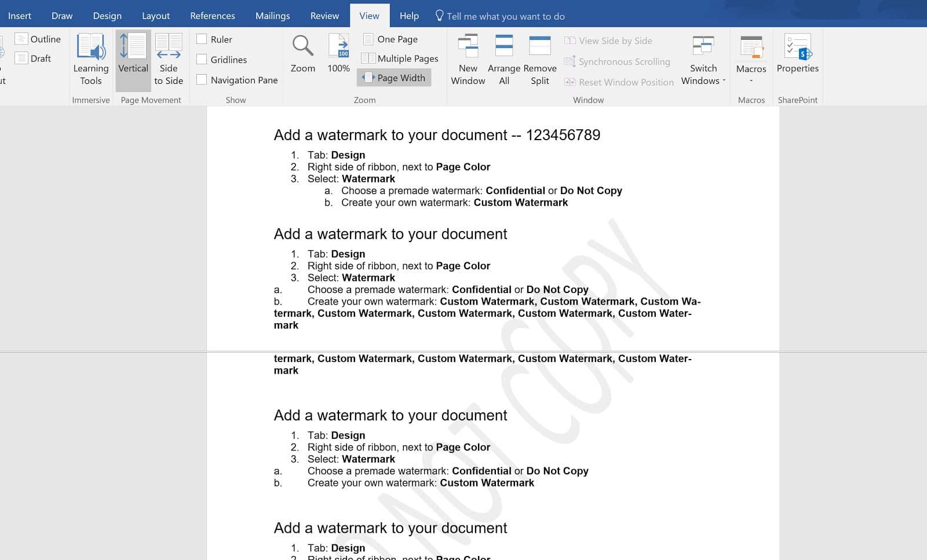
Task: Enable the Ruler checkbox
Action: [x=202, y=39]
